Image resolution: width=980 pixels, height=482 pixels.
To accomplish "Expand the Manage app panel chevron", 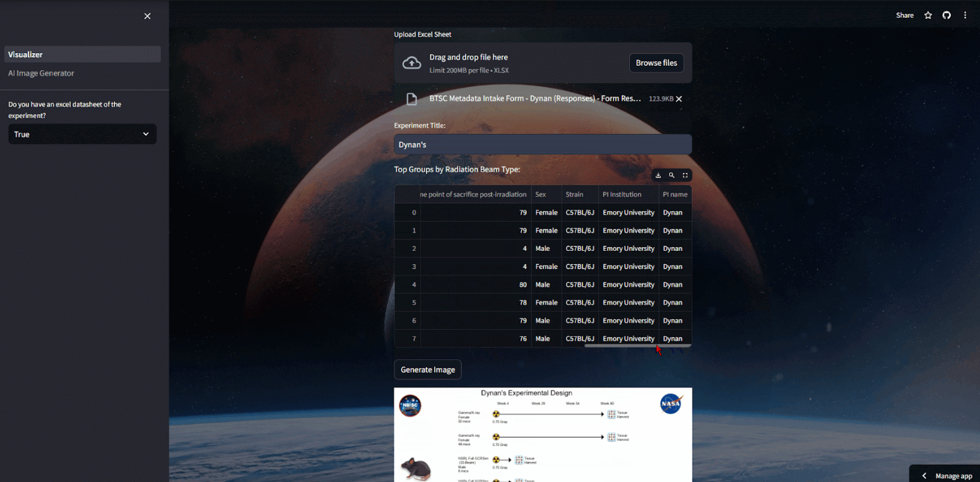I will coord(924,476).
